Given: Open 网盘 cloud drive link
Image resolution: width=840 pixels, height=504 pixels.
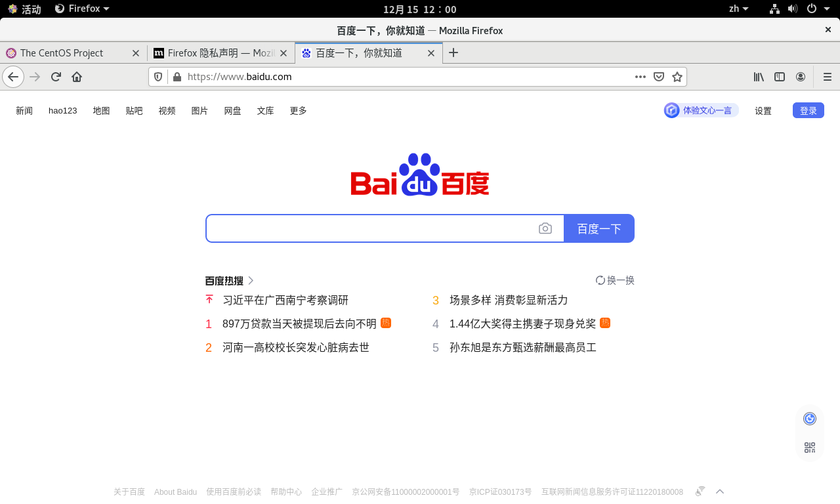Looking at the screenshot, I should point(233,111).
